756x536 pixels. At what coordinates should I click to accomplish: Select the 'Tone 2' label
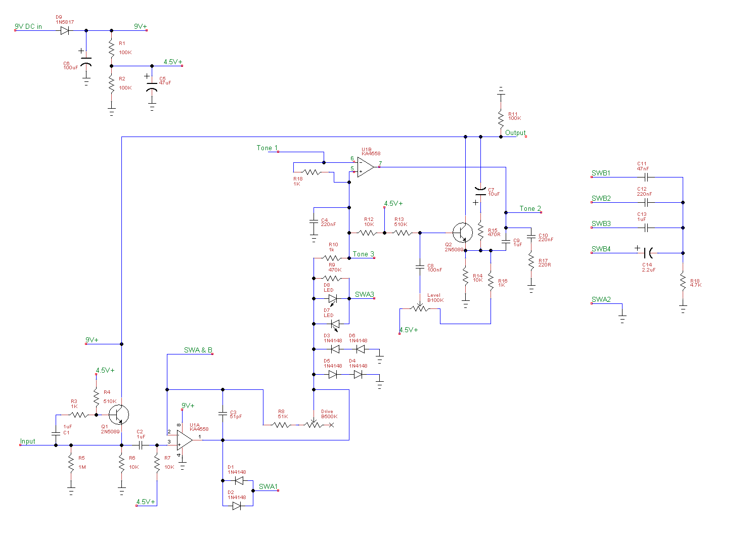[x=530, y=208]
